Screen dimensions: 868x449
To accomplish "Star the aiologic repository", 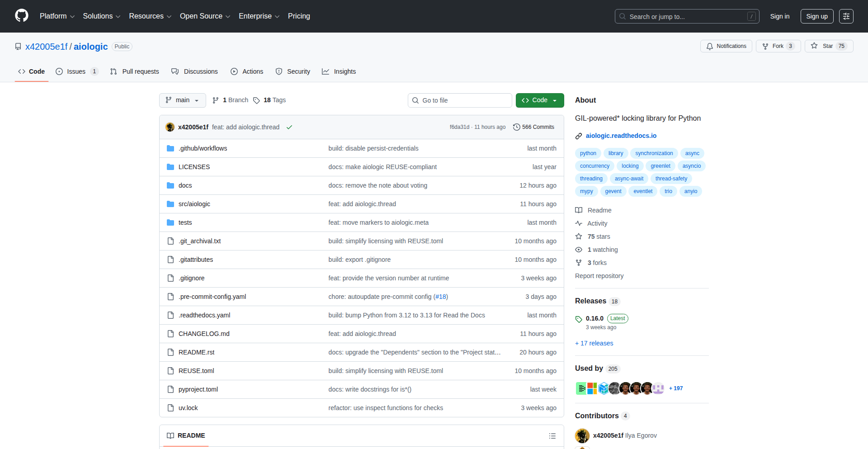I will [x=829, y=46].
